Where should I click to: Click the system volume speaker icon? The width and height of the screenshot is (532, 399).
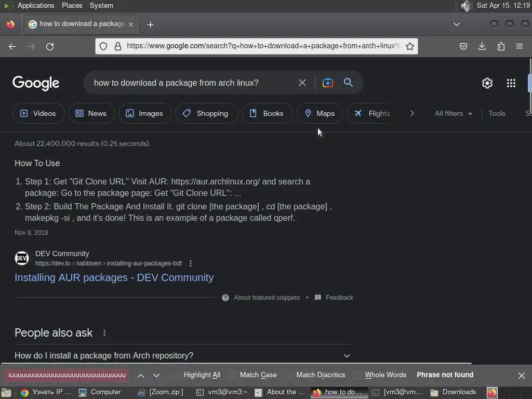click(467, 6)
